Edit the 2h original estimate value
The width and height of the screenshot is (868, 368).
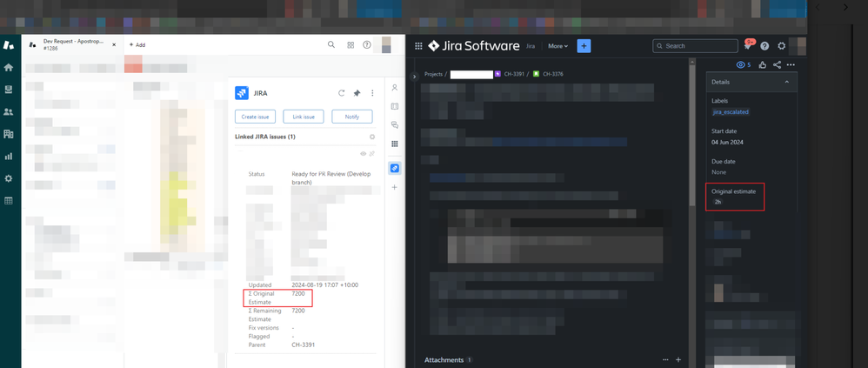pyautogui.click(x=718, y=202)
